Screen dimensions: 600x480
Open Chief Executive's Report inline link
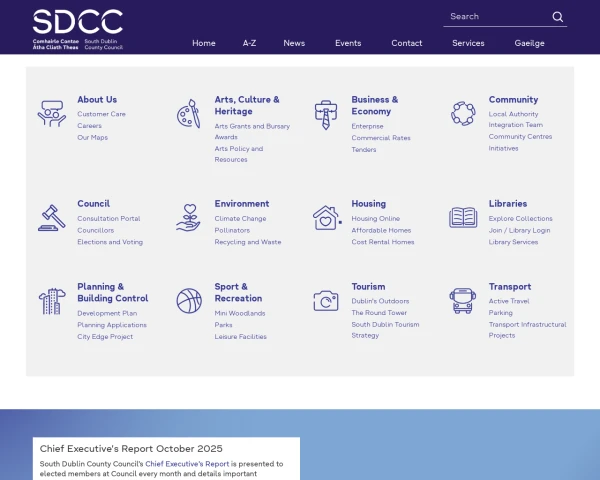(x=187, y=464)
